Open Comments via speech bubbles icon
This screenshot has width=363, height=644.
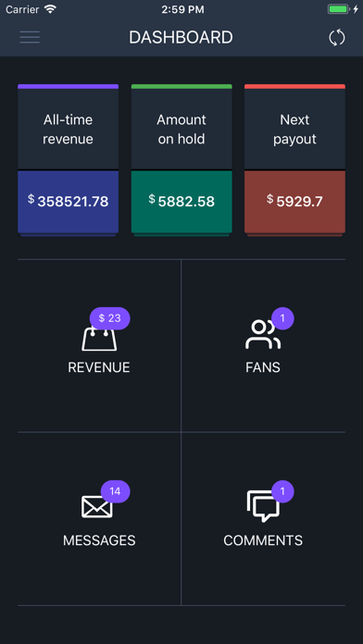(x=263, y=506)
